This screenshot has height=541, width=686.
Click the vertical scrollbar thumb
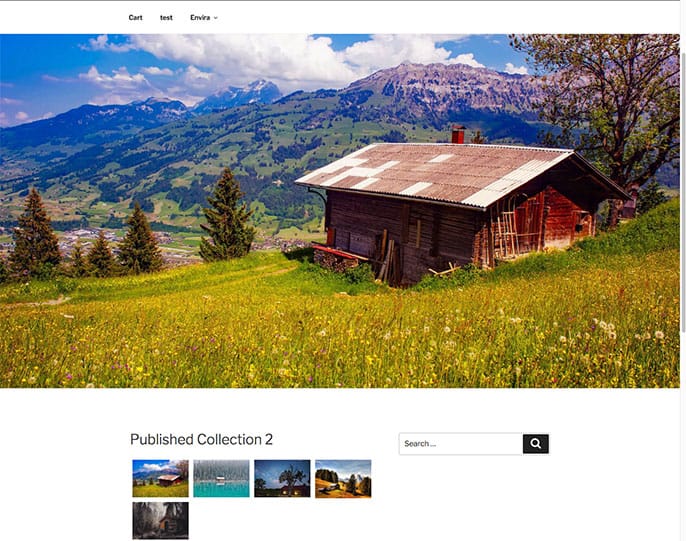(x=683, y=192)
